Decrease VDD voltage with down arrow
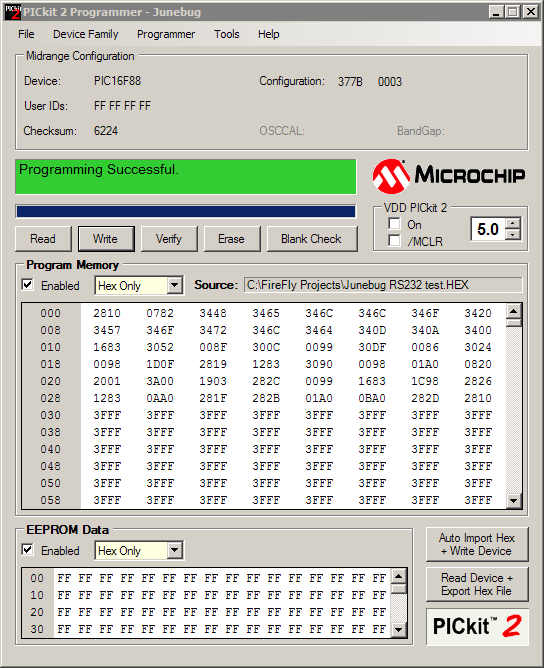This screenshot has width=544, height=668. click(x=514, y=234)
